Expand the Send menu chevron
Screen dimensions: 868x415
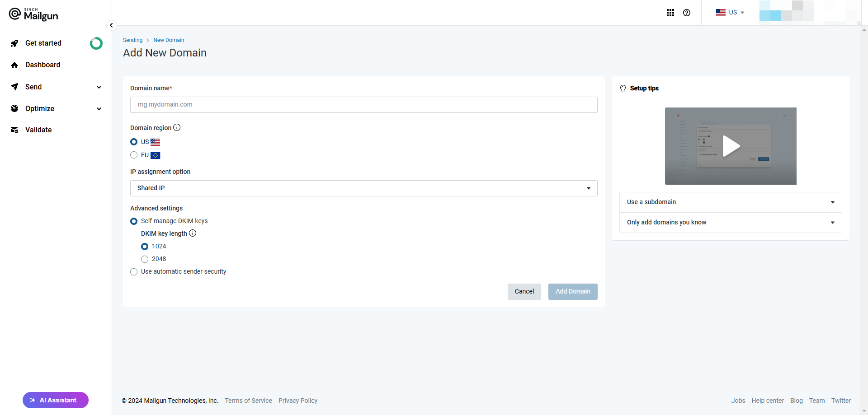coord(99,87)
